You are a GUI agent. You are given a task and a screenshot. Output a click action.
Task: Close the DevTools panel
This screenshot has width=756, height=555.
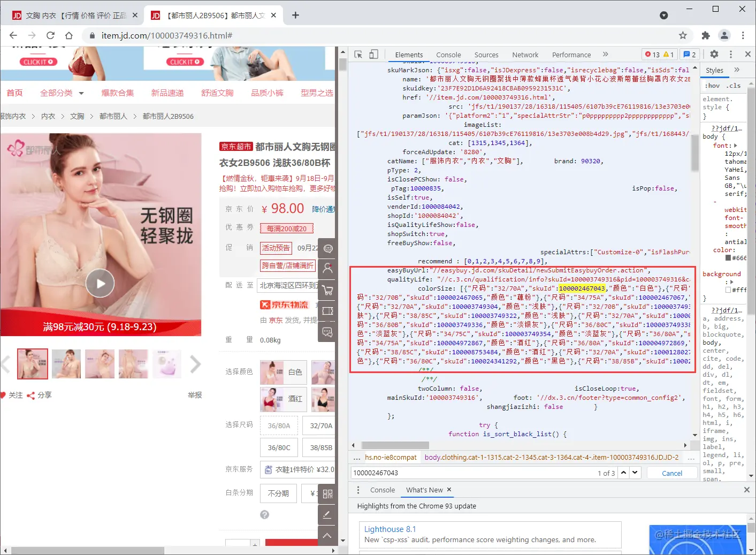click(x=747, y=54)
